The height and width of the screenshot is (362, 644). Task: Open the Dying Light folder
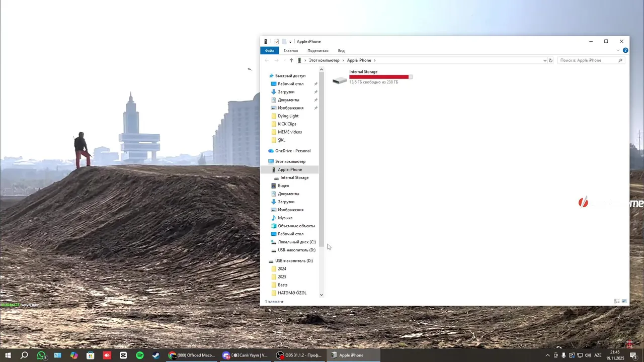[x=288, y=116]
